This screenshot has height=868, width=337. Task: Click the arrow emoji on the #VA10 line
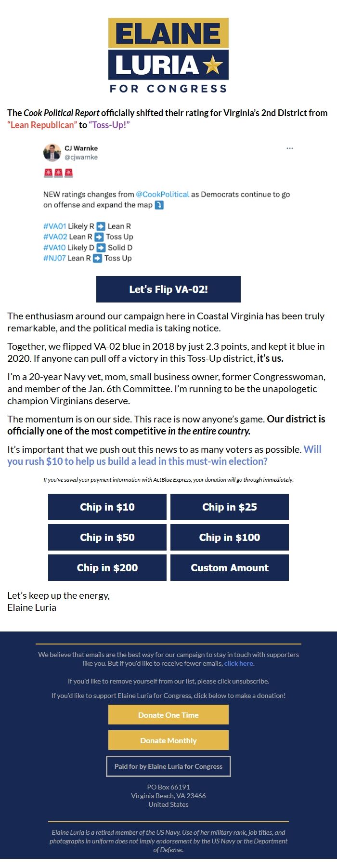(100, 247)
